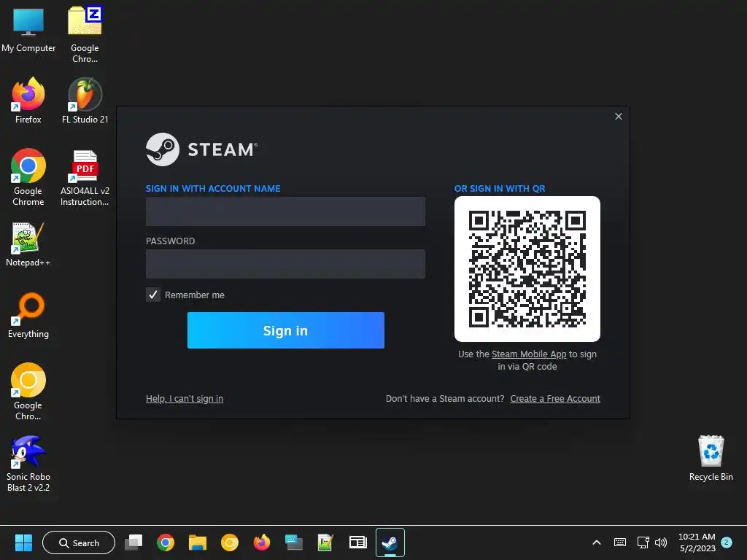Viewport: 747px width, 560px height.
Task: Open Task View from the taskbar
Action: click(133, 542)
